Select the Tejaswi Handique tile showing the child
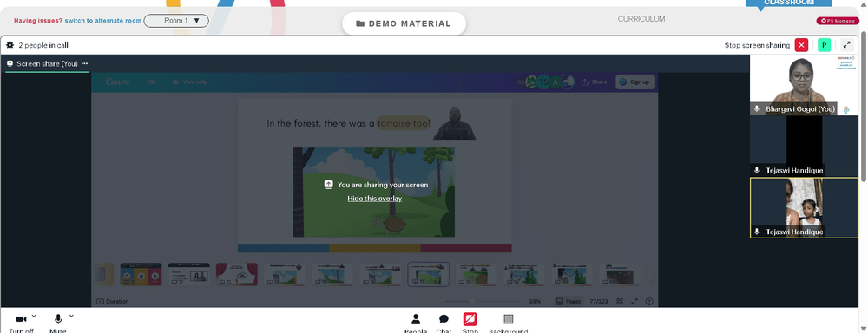868x333 pixels. [x=804, y=207]
